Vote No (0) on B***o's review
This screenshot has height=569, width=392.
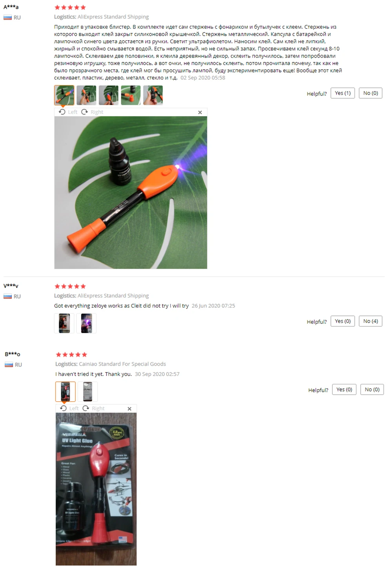point(372,390)
